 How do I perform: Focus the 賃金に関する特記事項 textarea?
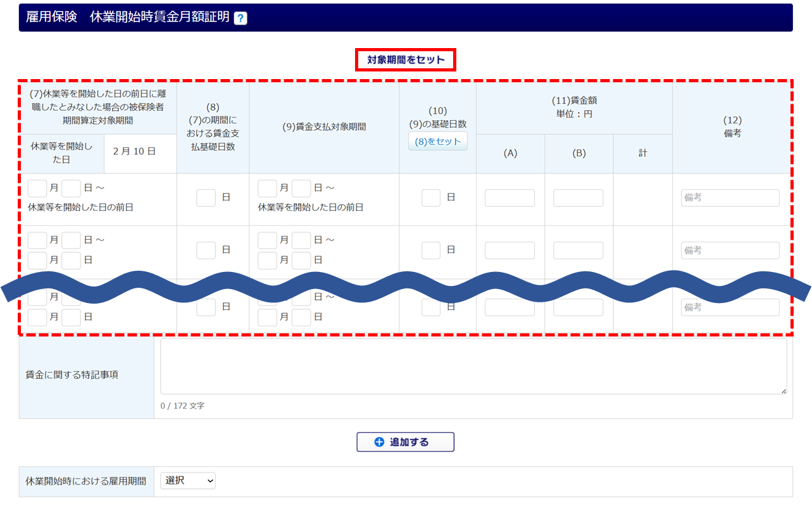click(473, 367)
